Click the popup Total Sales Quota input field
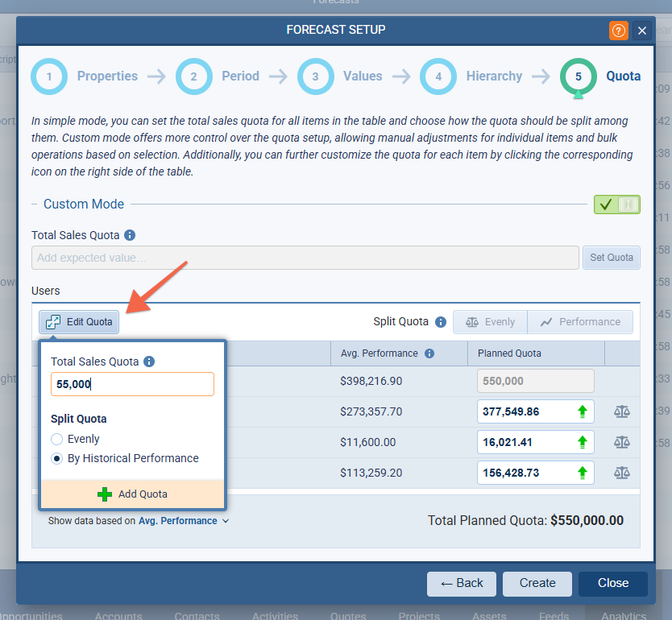 pos(132,384)
